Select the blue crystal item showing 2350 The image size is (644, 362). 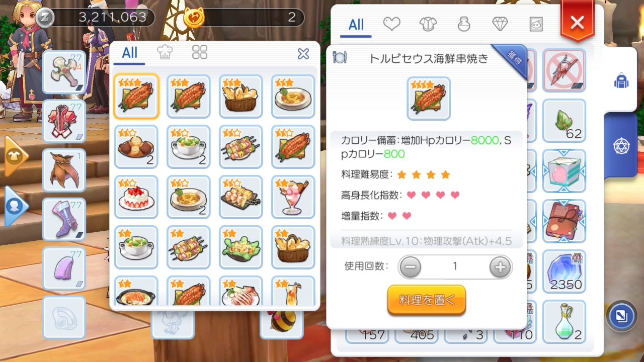(564, 272)
